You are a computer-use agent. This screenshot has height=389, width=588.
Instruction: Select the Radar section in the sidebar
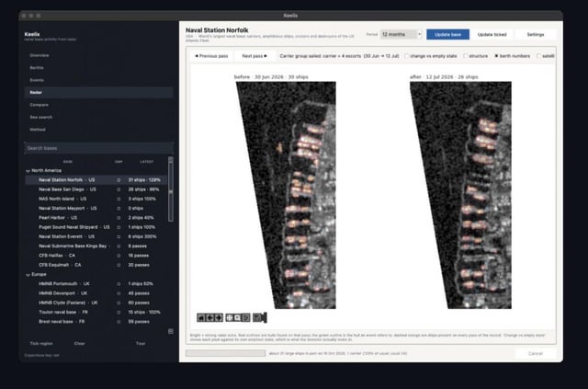click(x=99, y=92)
